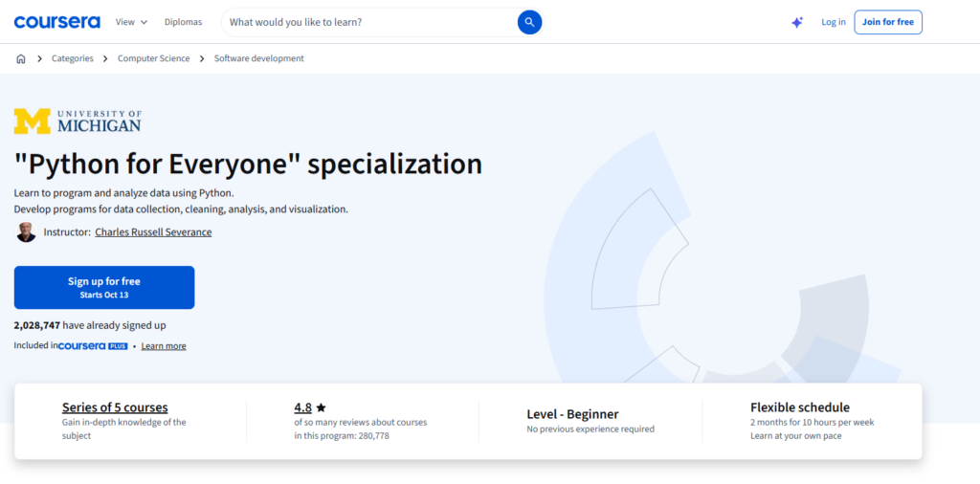This screenshot has width=980, height=484.
Task: Click the Coursera logo
Action: click(x=56, y=22)
